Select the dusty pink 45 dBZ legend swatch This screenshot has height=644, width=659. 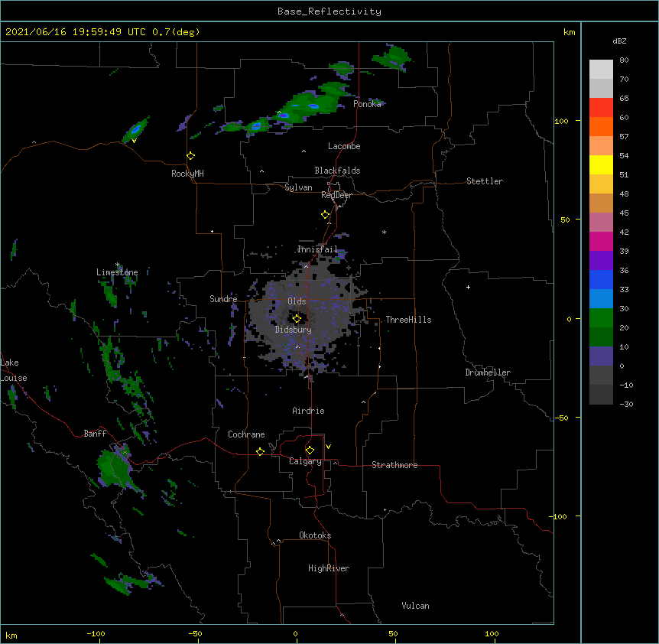601,223
